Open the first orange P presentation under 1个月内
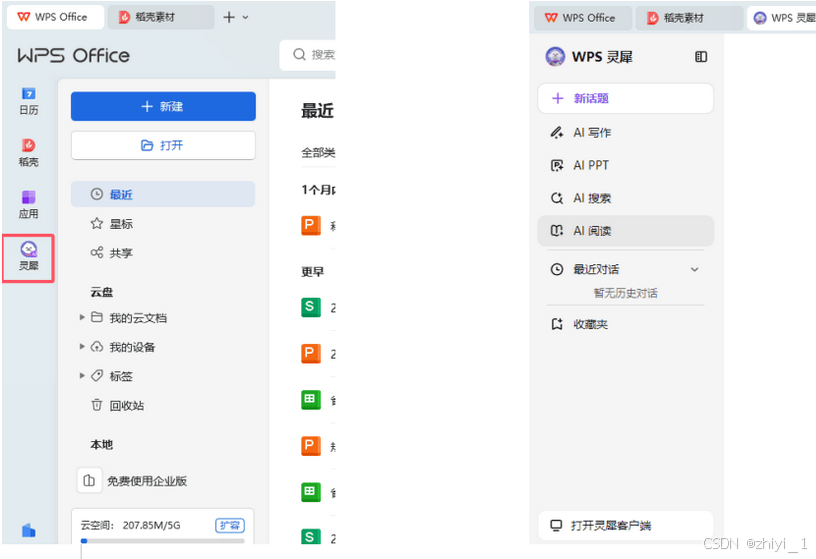The height and width of the screenshot is (559, 816). tap(311, 226)
